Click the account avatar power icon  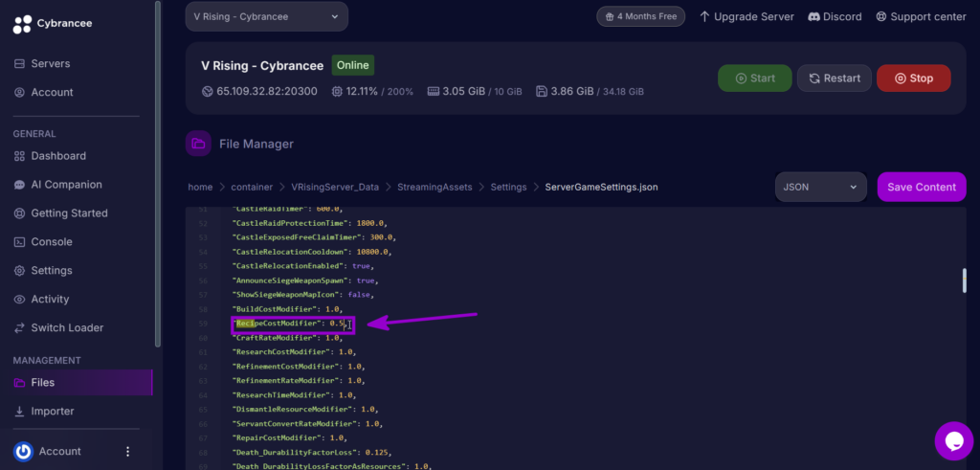click(23, 451)
